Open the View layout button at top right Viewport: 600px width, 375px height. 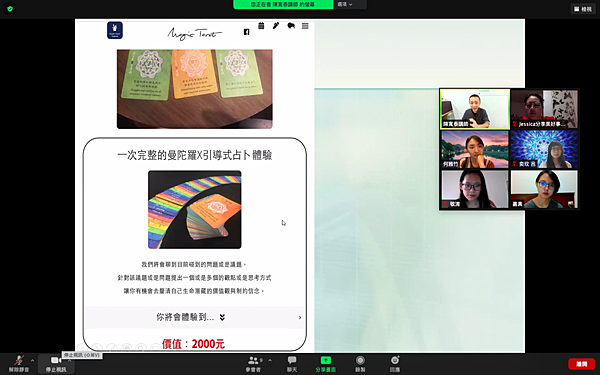click(x=583, y=9)
